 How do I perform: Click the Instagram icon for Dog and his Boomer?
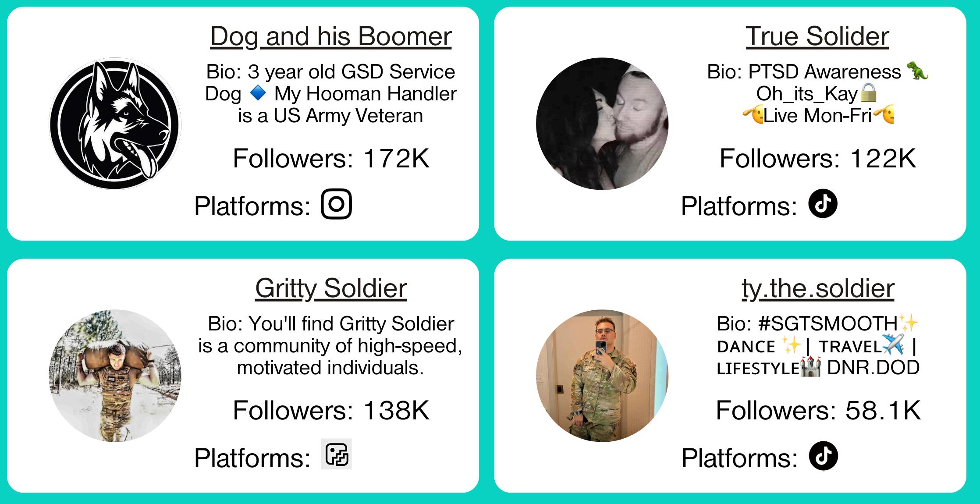coord(336,204)
